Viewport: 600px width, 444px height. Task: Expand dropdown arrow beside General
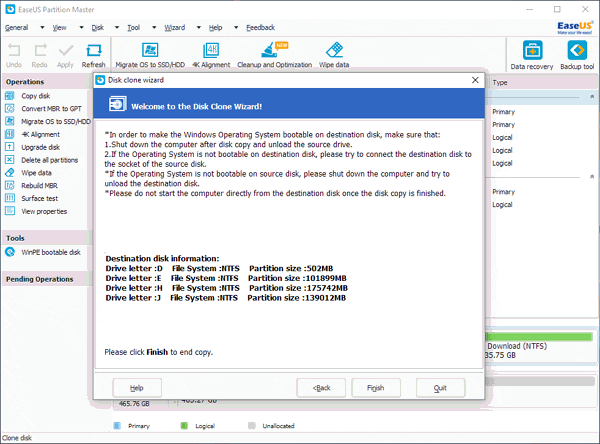(x=42, y=28)
